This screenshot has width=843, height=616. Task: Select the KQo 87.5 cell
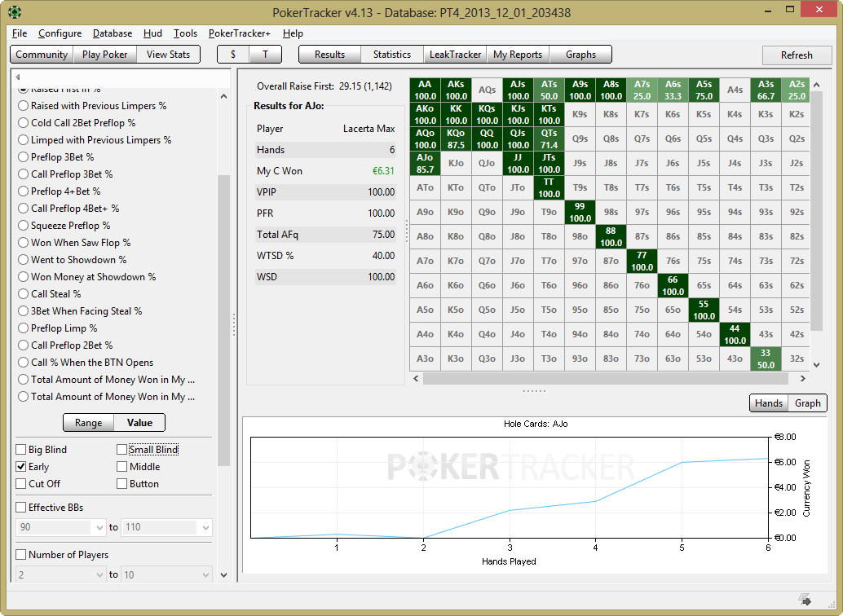click(x=456, y=139)
